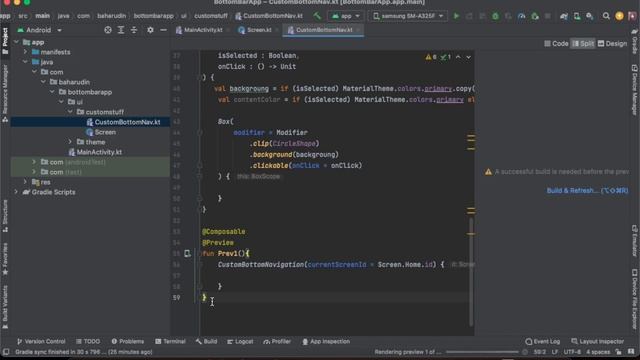Open the app run configuration dropdown
This screenshot has height=360, width=640.
(346, 16)
